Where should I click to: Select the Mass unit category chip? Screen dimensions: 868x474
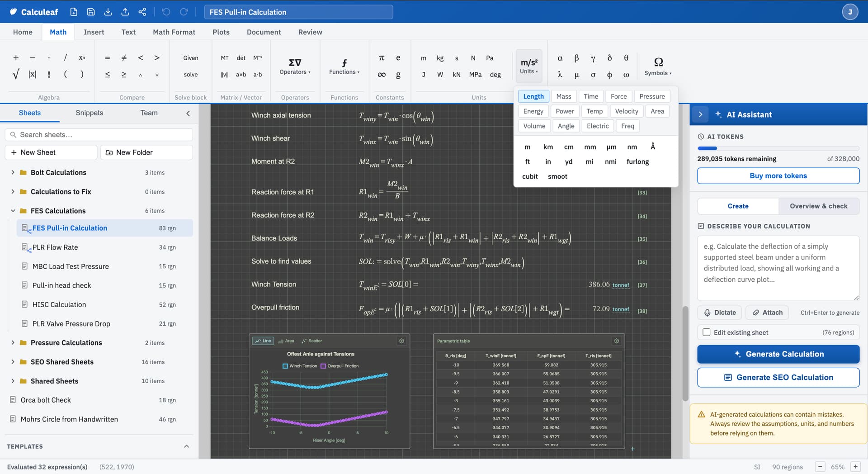(x=564, y=96)
